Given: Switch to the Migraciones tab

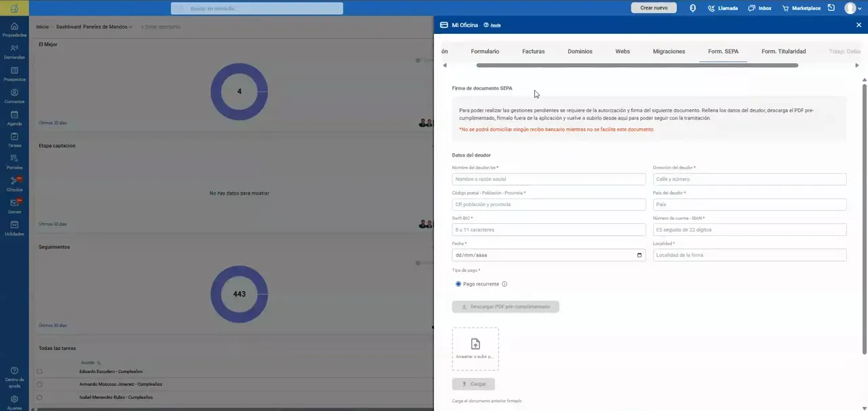Looking at the screenshot, I should point(669,52).
